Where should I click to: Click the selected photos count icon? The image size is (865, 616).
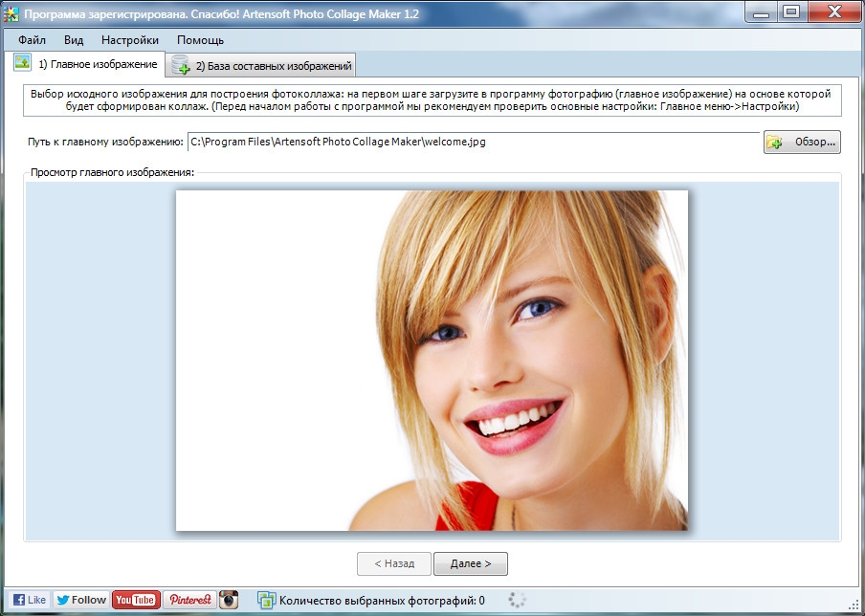tap(266, 600)
